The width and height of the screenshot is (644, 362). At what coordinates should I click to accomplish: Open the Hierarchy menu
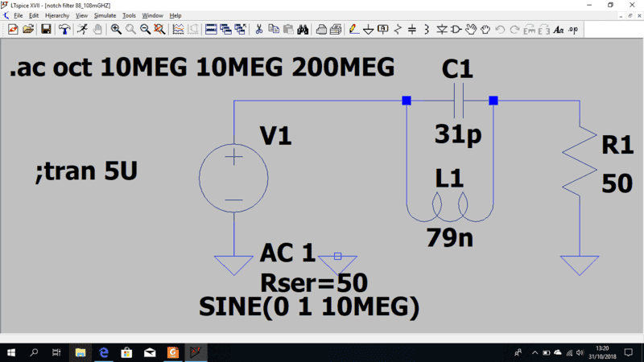56,15
